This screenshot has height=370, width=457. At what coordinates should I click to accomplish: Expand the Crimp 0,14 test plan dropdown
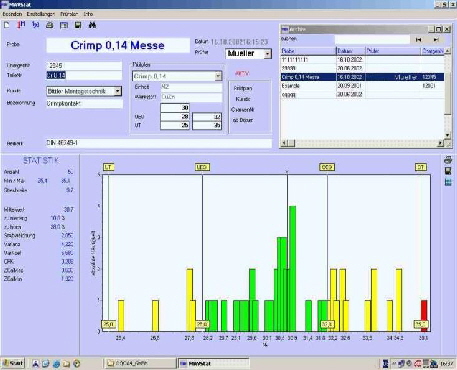218,76
